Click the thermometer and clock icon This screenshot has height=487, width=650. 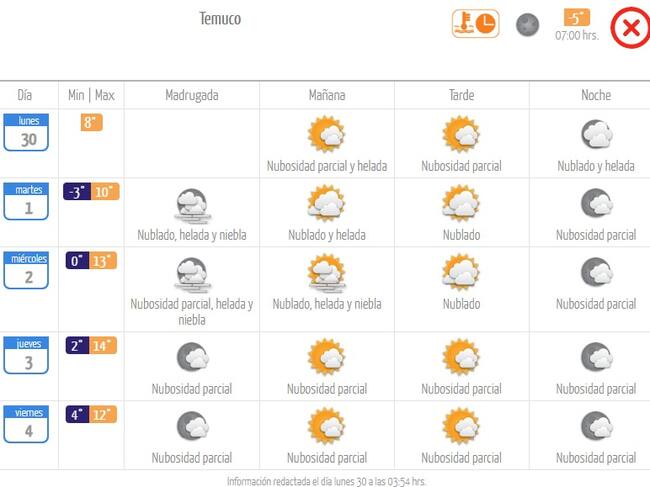(x=475, y=24)
